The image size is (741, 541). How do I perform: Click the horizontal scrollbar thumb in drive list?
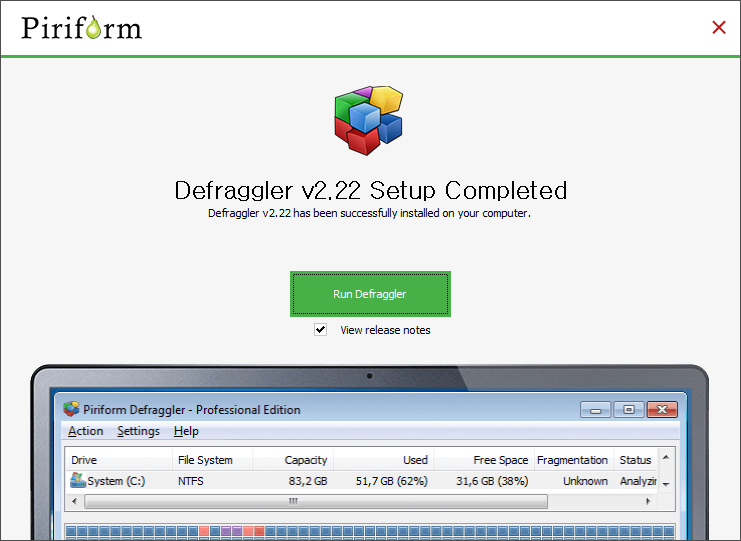click(316, 501)
